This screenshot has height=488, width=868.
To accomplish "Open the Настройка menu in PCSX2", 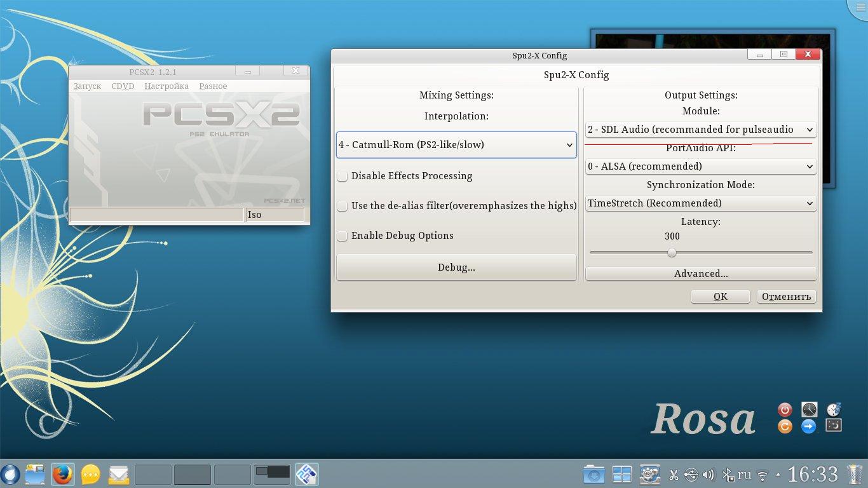I will click(x=166, y=86).
